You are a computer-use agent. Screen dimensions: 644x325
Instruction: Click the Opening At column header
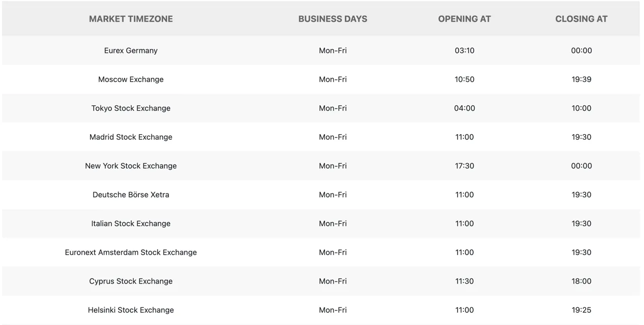(465, 19)
